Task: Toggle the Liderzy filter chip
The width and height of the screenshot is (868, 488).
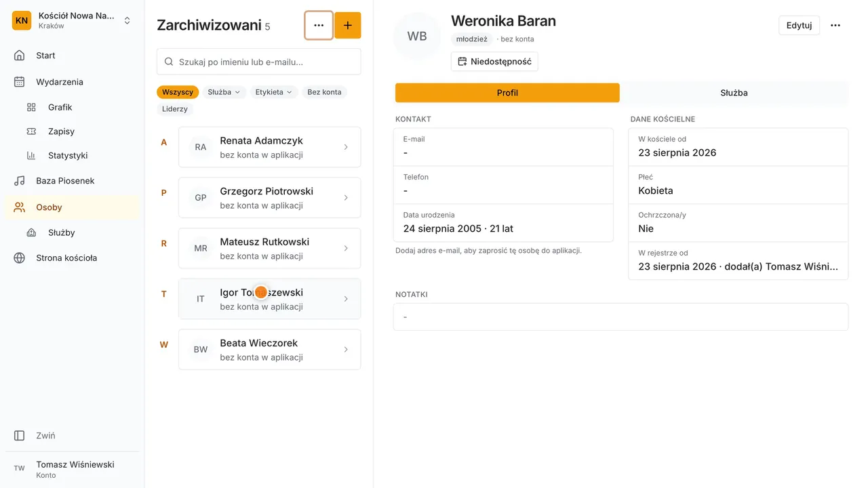Action: point(175,109)
